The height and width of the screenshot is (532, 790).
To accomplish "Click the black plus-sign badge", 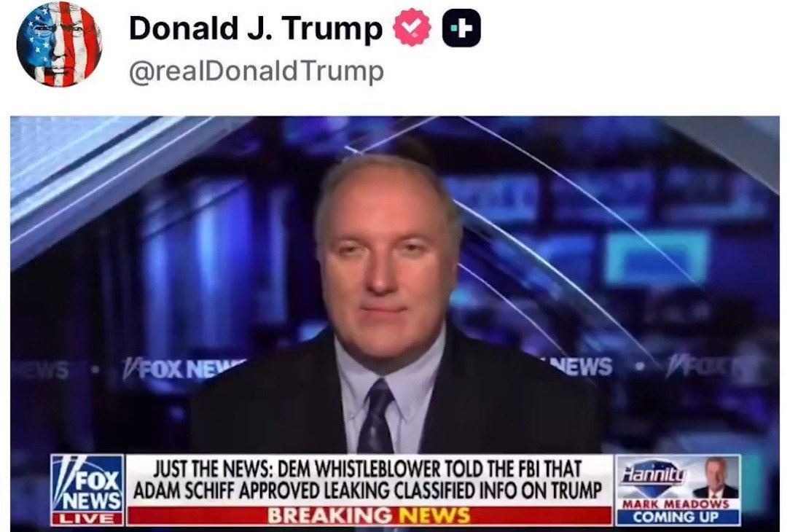I will tap(461, 28).
